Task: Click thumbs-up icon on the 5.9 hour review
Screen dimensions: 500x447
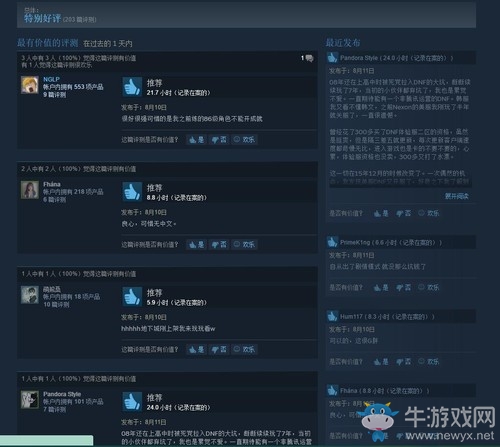Action: (132, 297)
